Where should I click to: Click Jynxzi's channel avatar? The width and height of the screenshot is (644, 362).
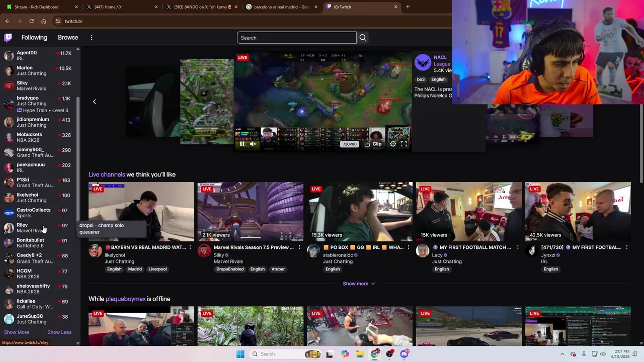click(532, 251)
